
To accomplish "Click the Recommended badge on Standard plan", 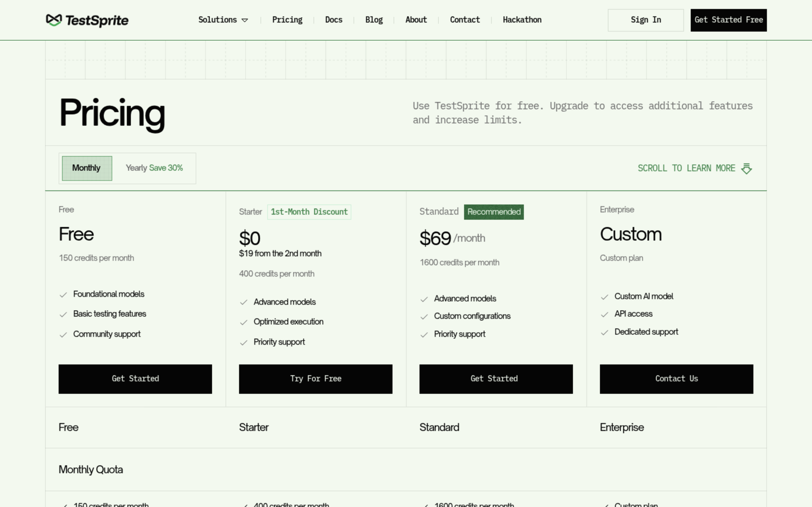I will point(494,212).
